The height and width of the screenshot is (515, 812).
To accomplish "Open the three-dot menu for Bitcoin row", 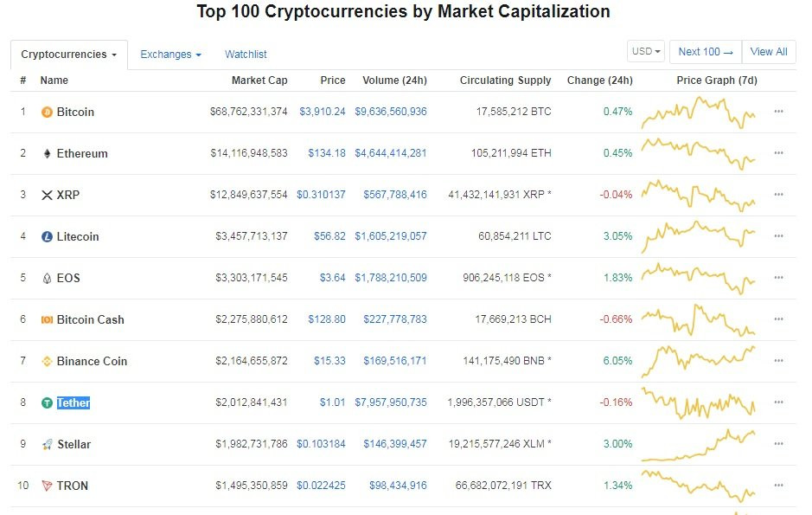I will (x=778, y=112).
